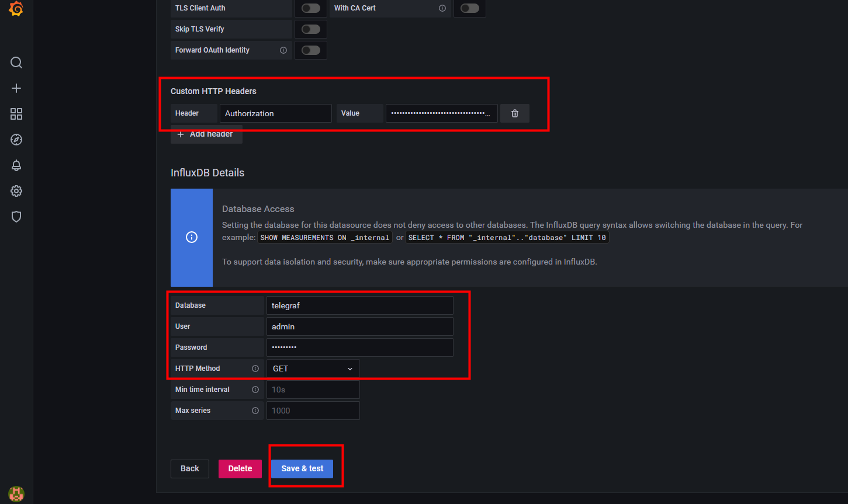Open the Server Admin shield icon
This screenshot has height=504, width=848.
tap(16, 217)
